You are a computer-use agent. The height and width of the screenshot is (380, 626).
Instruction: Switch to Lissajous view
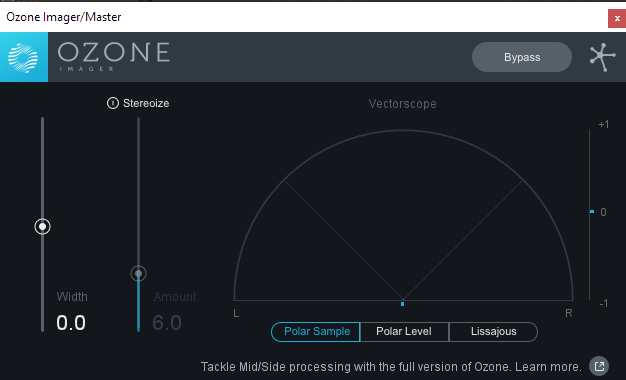tap(493, 332)
